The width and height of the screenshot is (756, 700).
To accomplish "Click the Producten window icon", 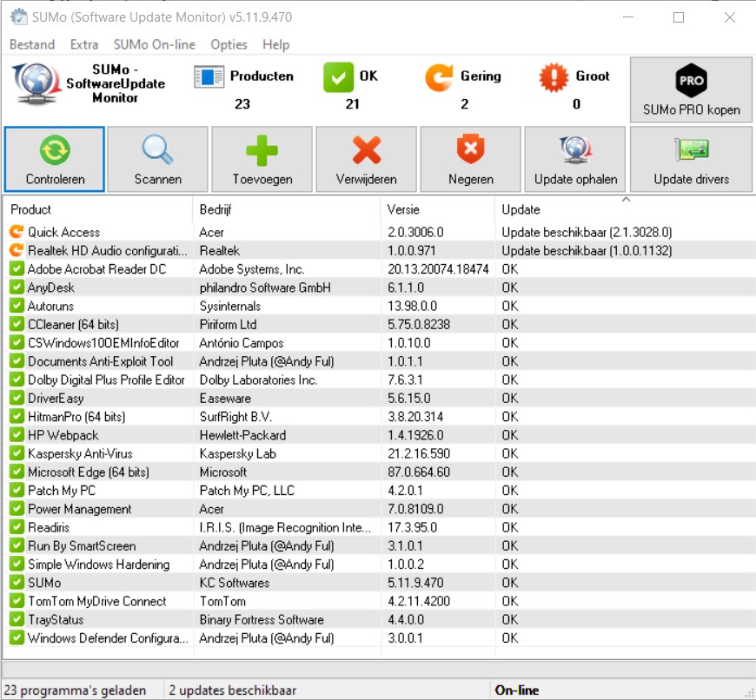I will [x=209, y=76].
